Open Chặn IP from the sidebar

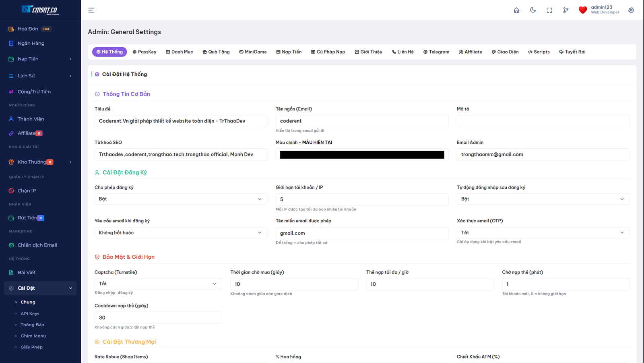pyautogui.click(x=27, y=191)
